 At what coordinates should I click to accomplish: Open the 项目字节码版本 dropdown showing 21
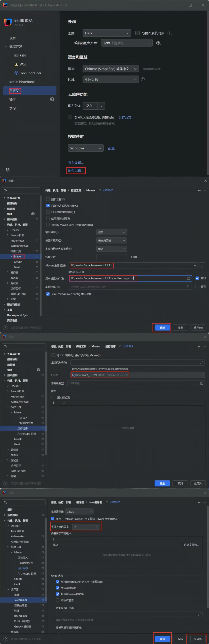86,527
